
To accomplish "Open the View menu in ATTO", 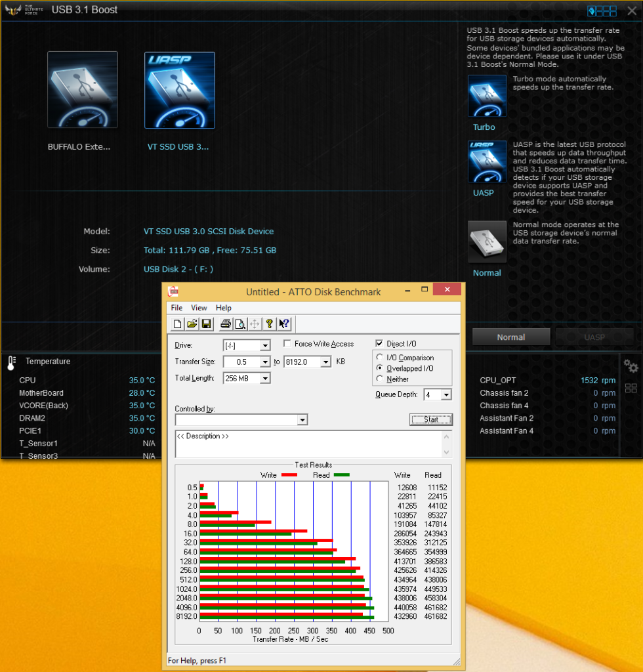I will tap(199, 308).
